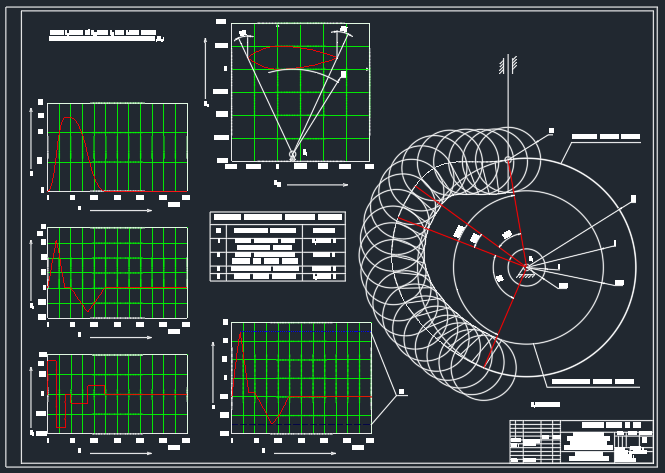Select the hatched guide at top of follower rod

(508, 64)
